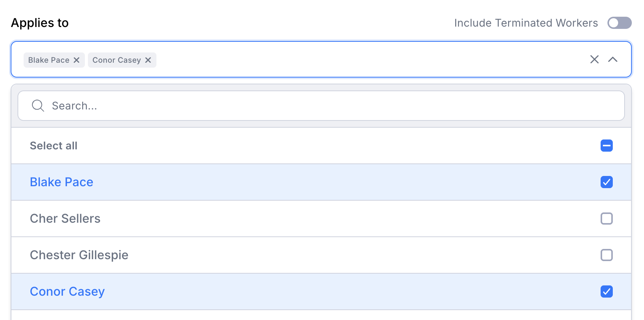The height and width of the screenshot is (320, 644).
Task: Uncheck the Blake Pace checkbox
Action: (x=607, y=182)
